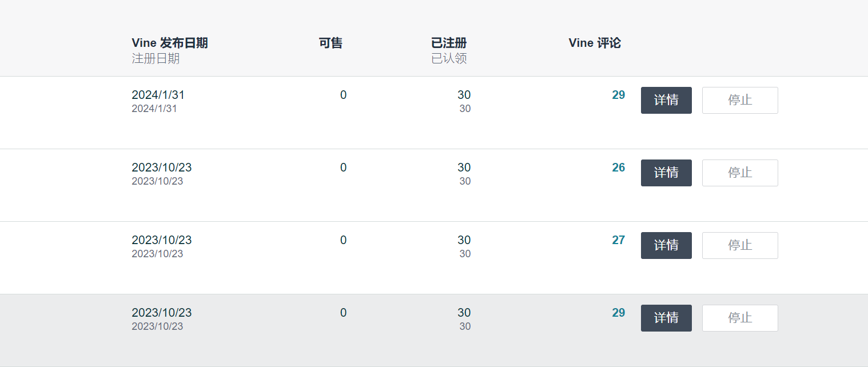
Task: Click the 已认领 subheader label
Action: [x=449, y=58]
